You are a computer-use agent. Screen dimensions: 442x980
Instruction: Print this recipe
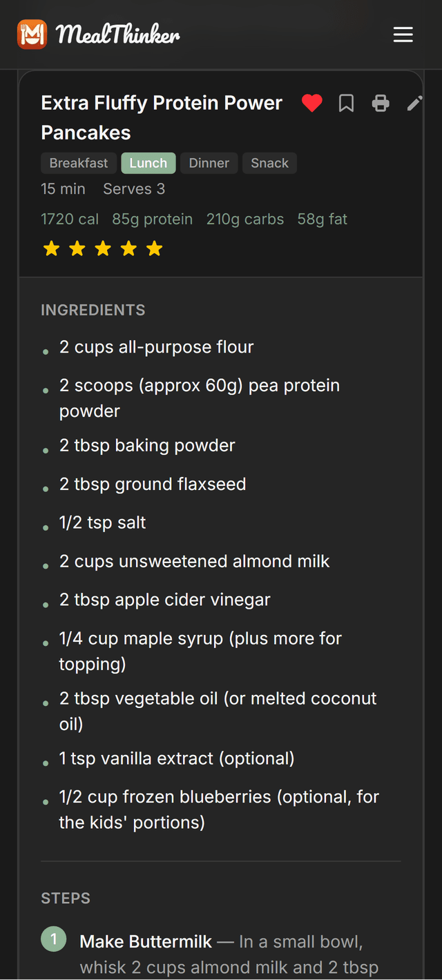click(381, 103)
